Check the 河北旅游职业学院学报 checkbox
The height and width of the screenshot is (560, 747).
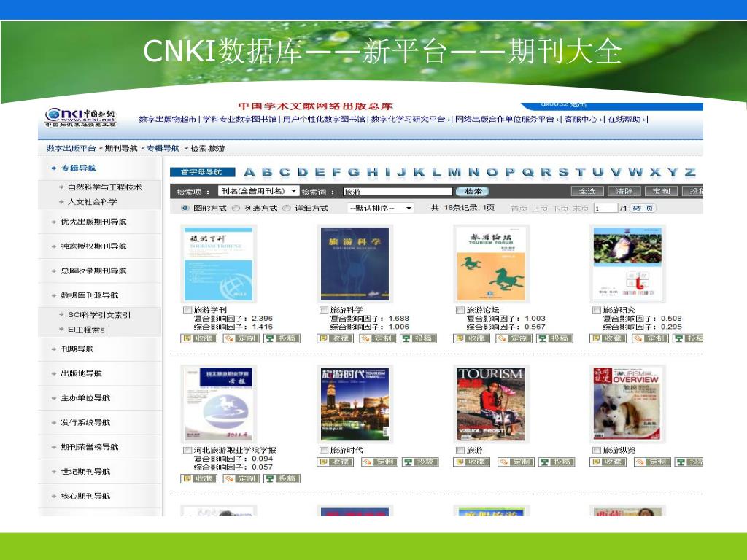187,450
